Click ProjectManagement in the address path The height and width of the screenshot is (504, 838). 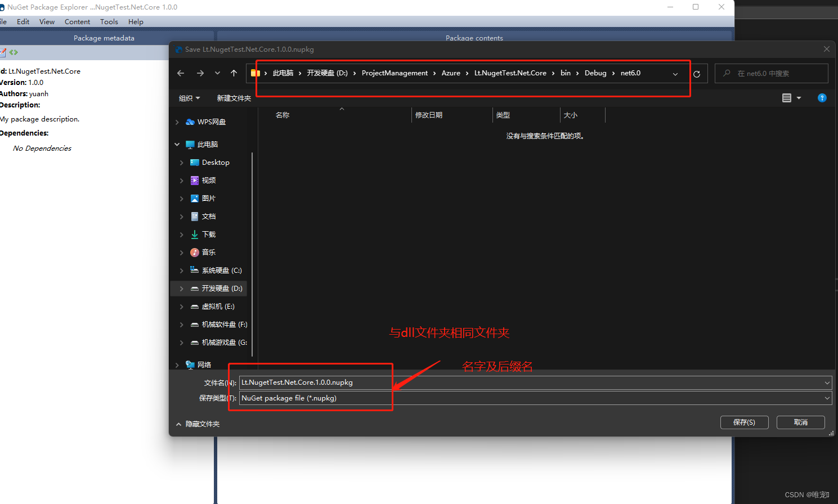pos(395,73)
